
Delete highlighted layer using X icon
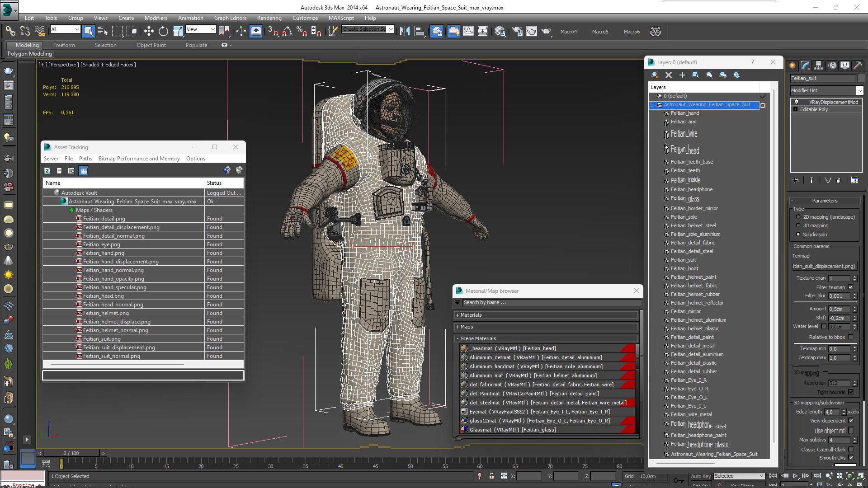point(669,75)
